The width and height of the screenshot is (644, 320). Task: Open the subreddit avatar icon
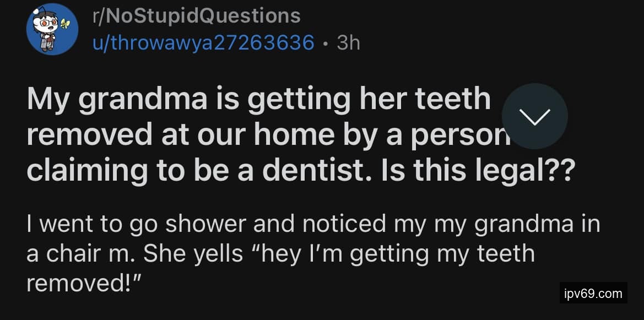[x=52, y=29]
